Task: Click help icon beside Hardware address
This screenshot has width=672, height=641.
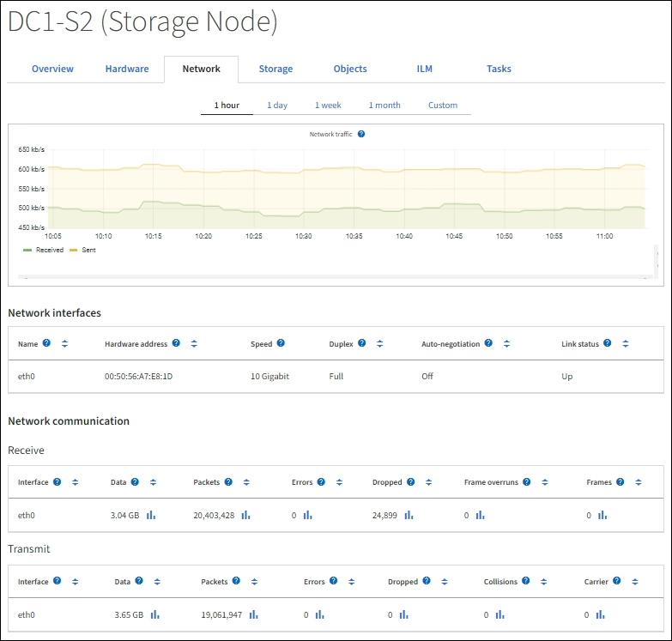Action: (176, 343)
